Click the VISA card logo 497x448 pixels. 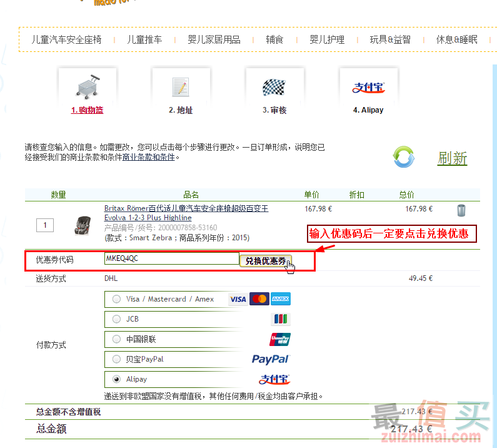[x=238, y=299]
